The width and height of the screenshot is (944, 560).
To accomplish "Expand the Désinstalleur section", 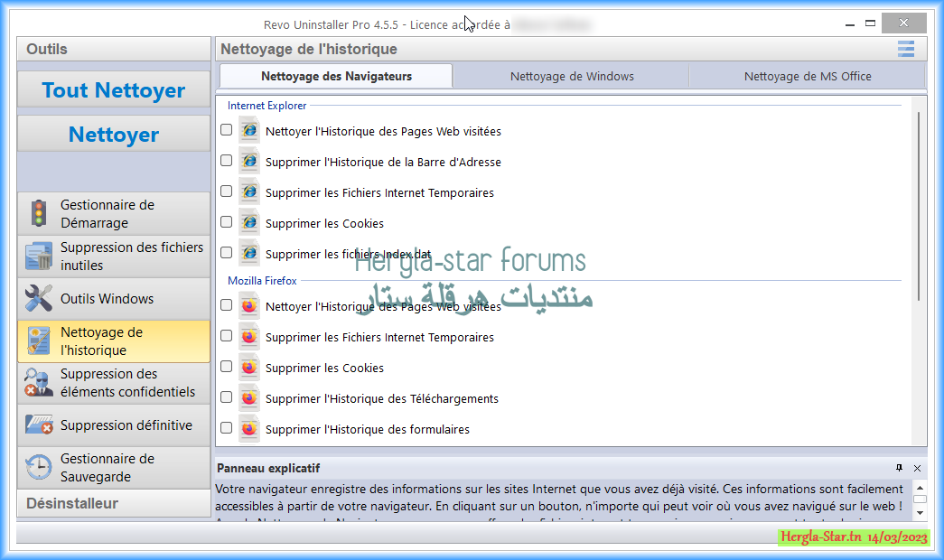I will point(114,503).
